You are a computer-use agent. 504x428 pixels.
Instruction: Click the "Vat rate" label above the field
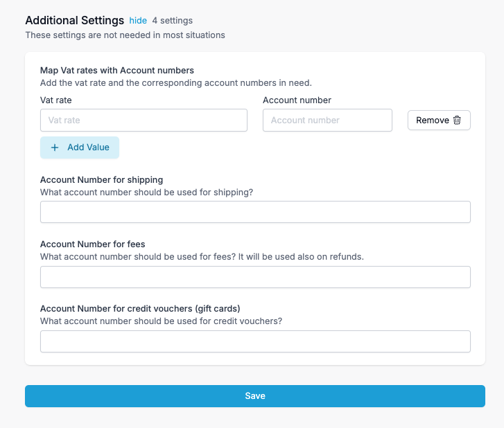[x=56, y=100]
